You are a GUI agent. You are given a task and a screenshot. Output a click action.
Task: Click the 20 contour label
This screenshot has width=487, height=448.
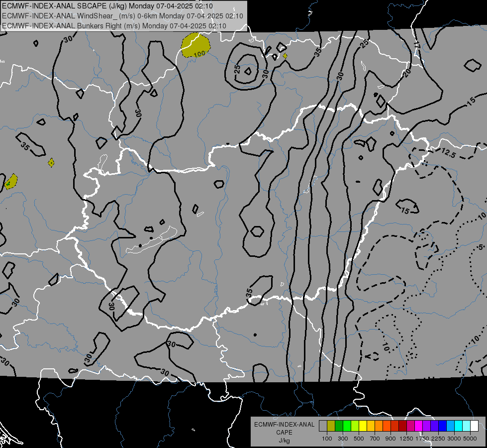click(x=406, y=73)
